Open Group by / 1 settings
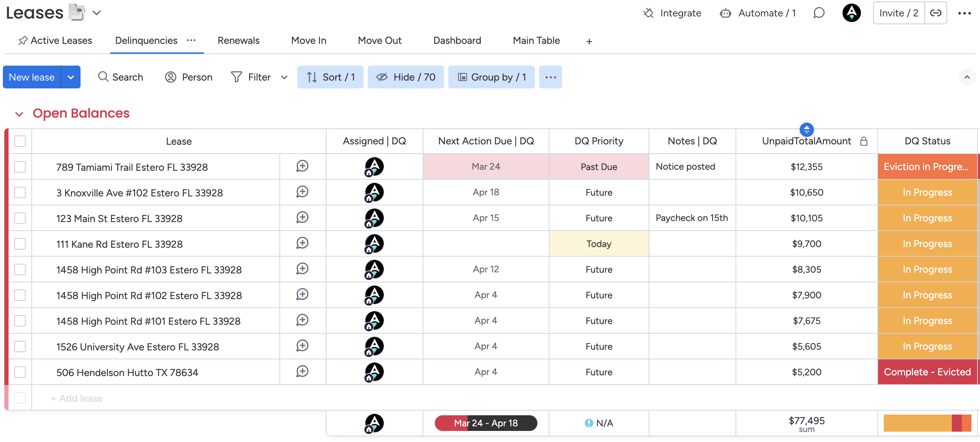980x442 pixels. (491, 77)
